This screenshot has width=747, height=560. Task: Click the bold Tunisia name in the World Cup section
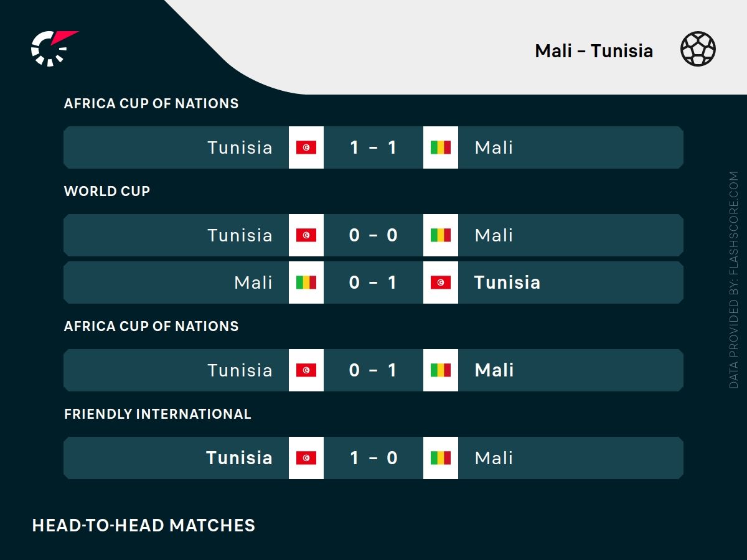507,282
